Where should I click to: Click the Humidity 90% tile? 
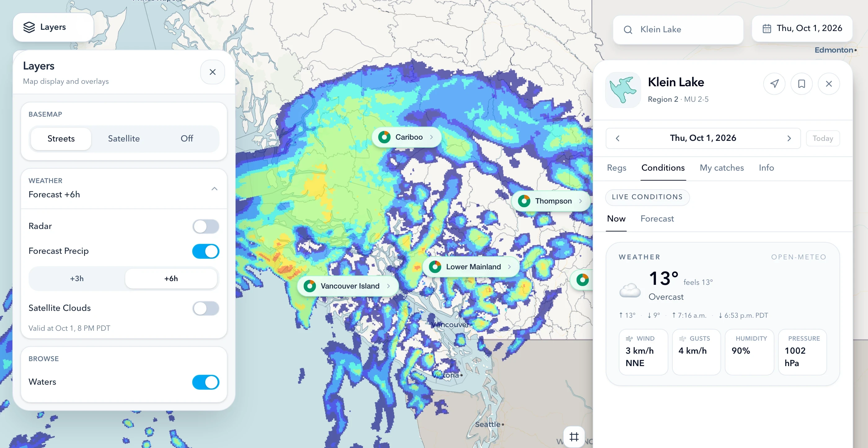(749, 352)
